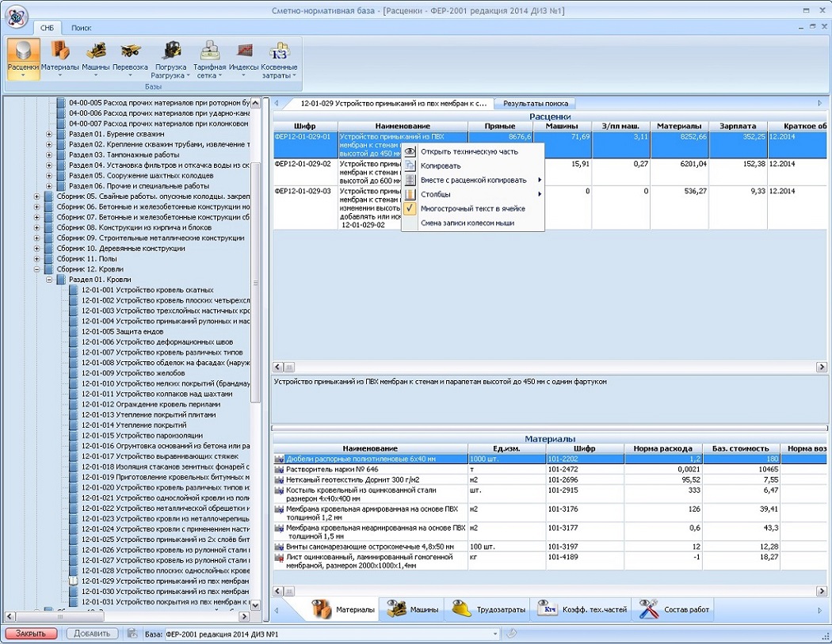The width and height of the screenshot is (832, 644).
Task: Select row ФЕР12-01-029-02 in Расценки table
Action: click(550, 173)
